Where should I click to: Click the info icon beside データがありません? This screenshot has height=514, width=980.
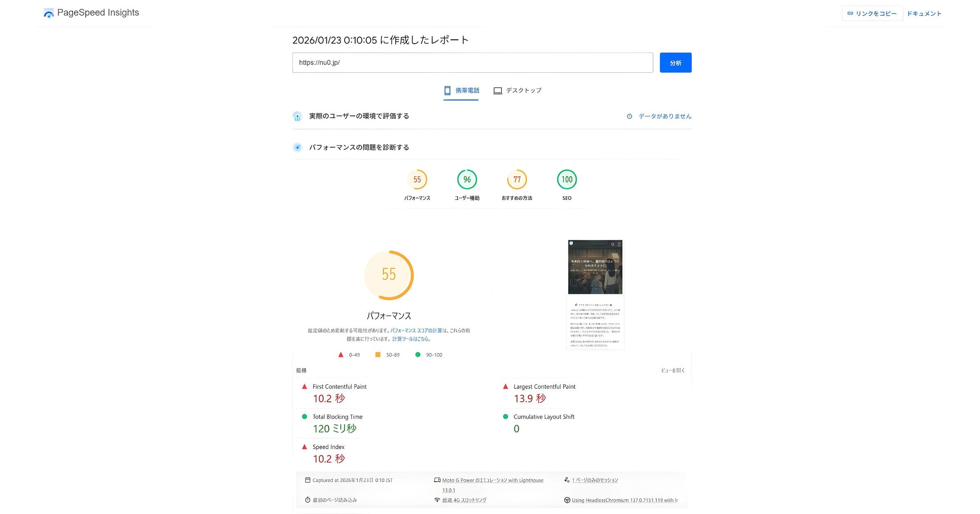click(629, 116)
